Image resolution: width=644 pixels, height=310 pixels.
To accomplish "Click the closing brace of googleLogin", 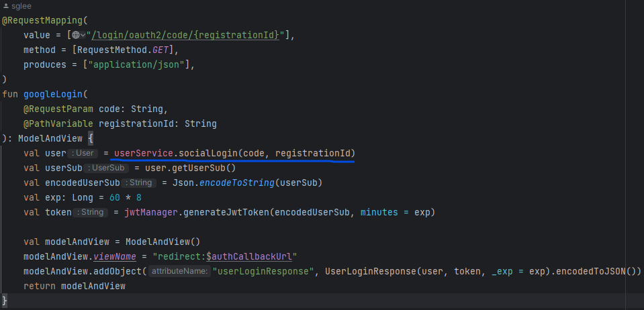I will [x=5, y=300].
